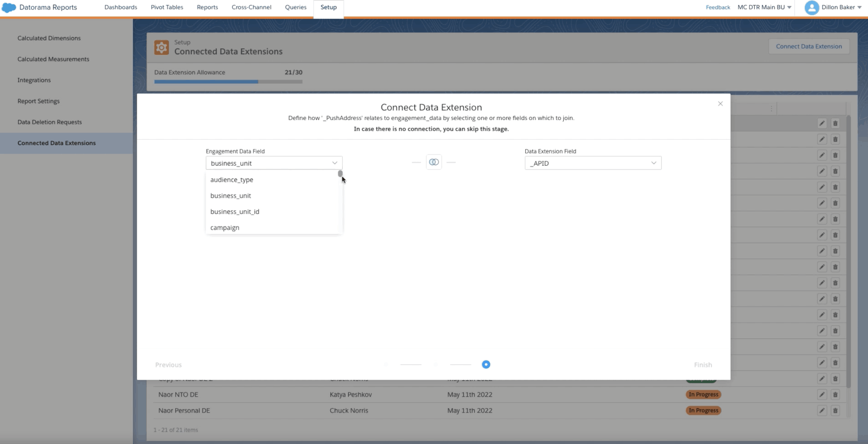The width and height of the screenshot is (868, 444).
Task: Open the Dashboards tab
Action: (x=121, y=7)
